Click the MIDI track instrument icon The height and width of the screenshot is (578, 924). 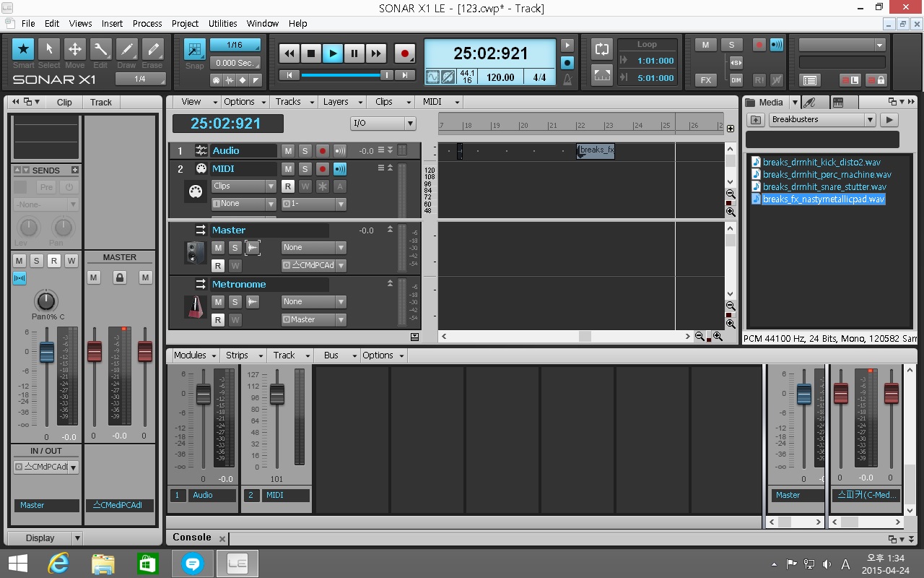(195, 192)
